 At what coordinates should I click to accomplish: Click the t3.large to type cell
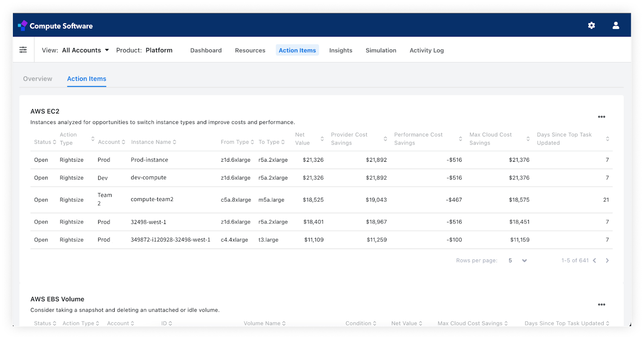point(268,240)
